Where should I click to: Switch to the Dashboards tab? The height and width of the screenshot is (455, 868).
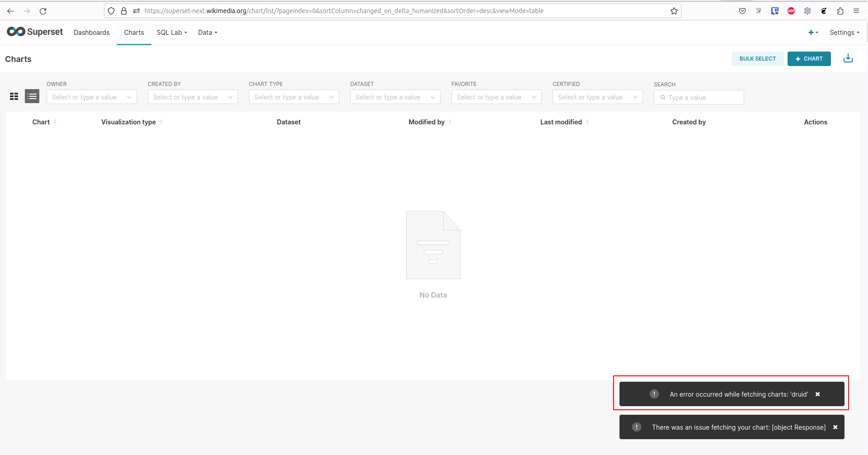pyautogui.click(x=91, y=32)
